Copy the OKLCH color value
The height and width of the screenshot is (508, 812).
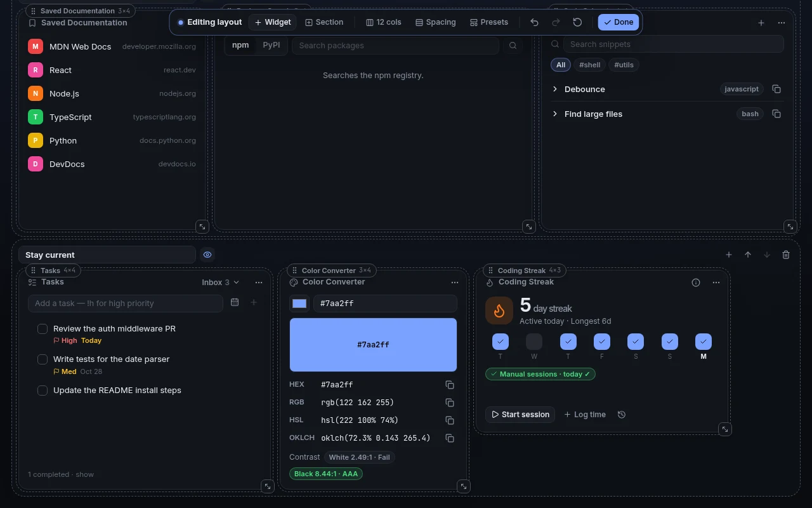point(450,438)
